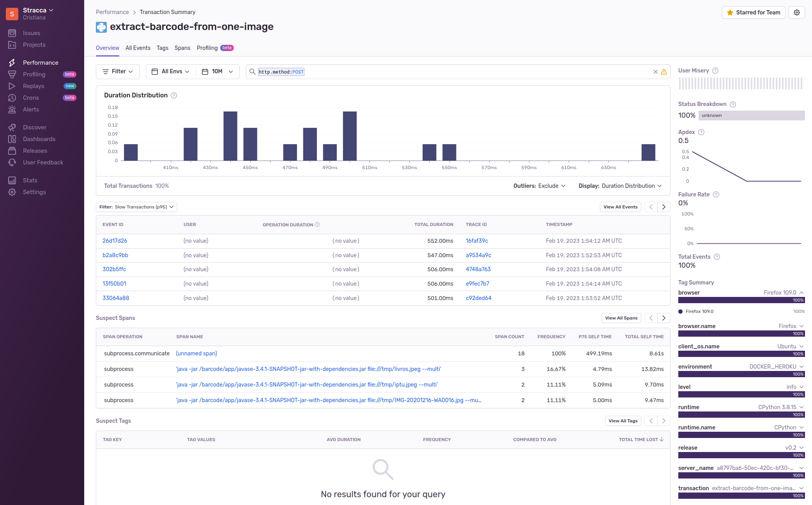Open event ID 26d17d26 link
This screenshot has width=812, height=505.
tap(115, 241)
